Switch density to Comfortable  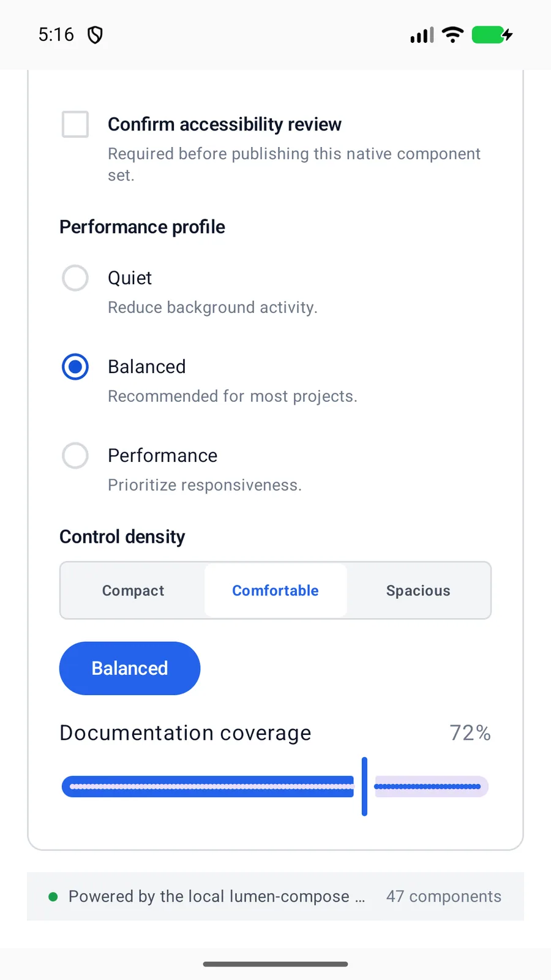click(275, 590)
